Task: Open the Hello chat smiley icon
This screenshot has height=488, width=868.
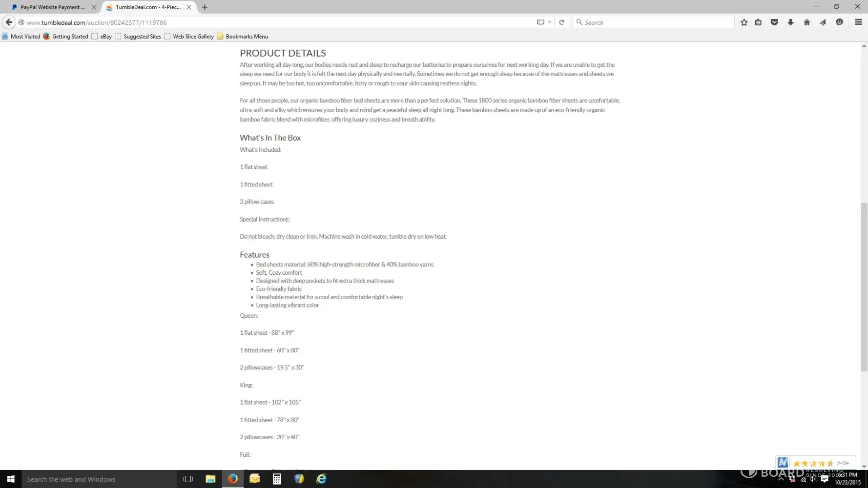Action: coord(840,22)
